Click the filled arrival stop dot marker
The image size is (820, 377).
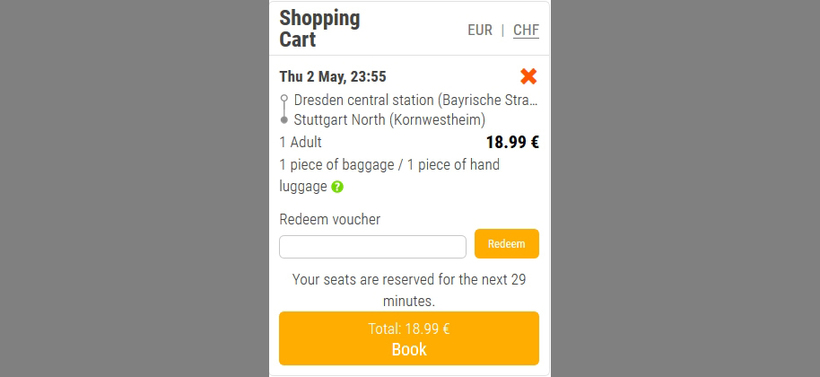[x=284, y=120]
